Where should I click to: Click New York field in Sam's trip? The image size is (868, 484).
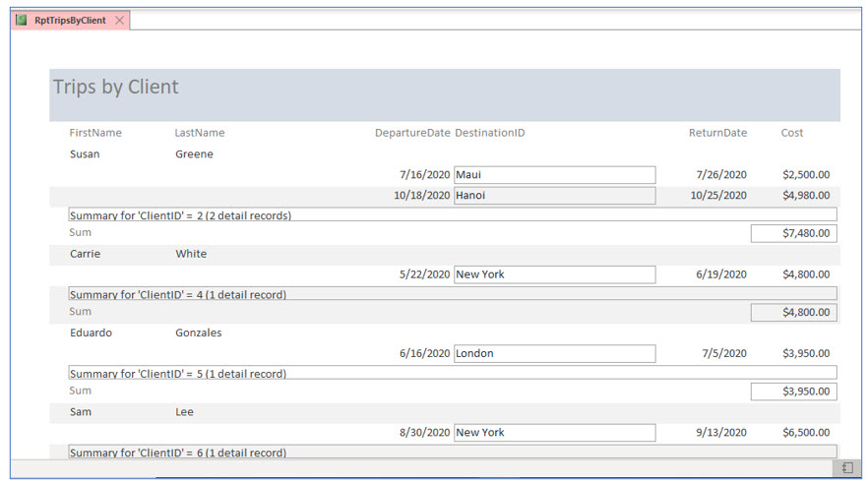coord(555,433)
